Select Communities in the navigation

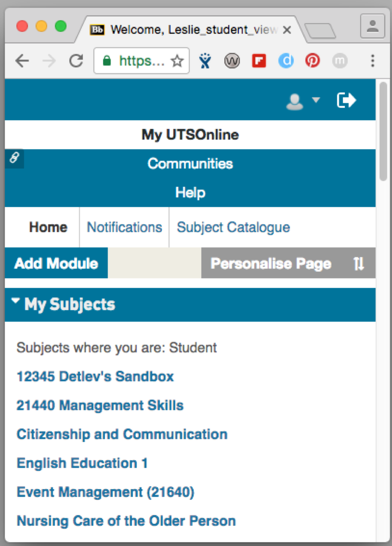[x=190, y=164]
